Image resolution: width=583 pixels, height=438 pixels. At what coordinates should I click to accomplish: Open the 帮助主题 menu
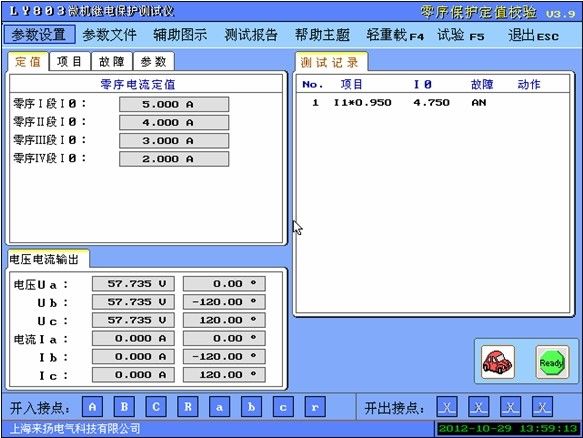tap(322, 35)
